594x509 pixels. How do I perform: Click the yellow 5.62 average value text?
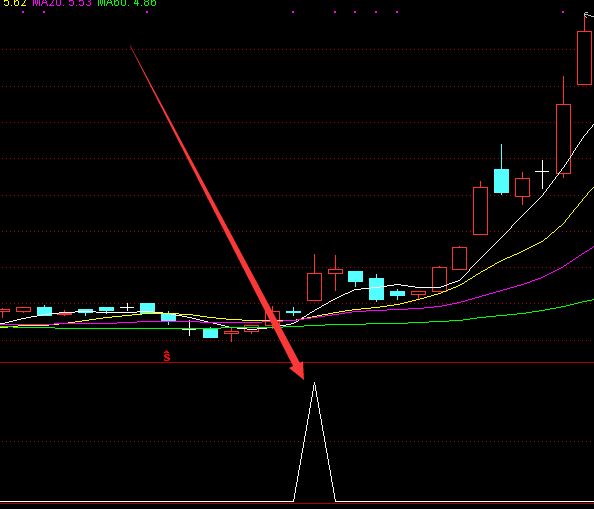pos(14,3)
